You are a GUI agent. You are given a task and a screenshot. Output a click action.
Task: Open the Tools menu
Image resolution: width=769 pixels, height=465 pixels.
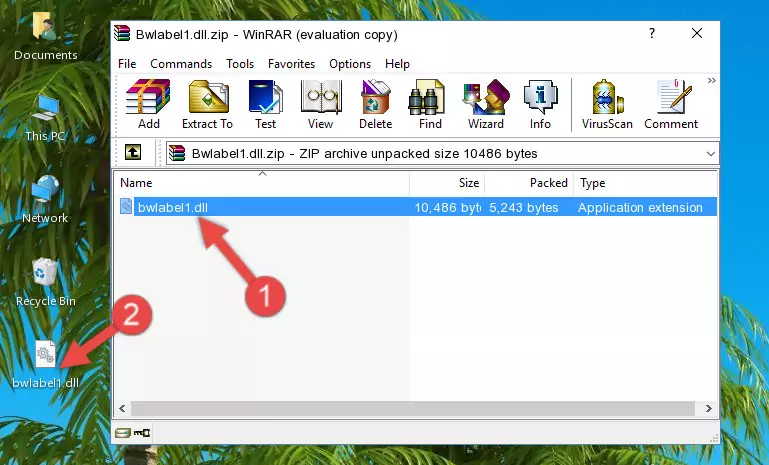pos(240,64)
